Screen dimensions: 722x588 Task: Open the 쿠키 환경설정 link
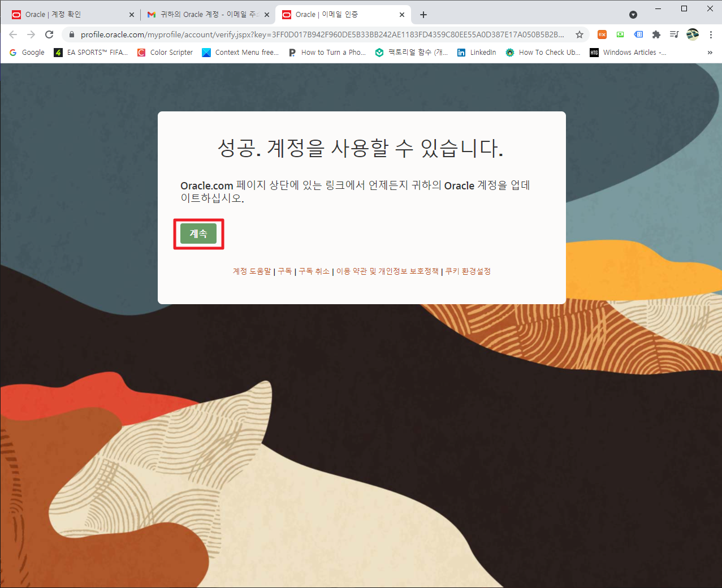468,271
